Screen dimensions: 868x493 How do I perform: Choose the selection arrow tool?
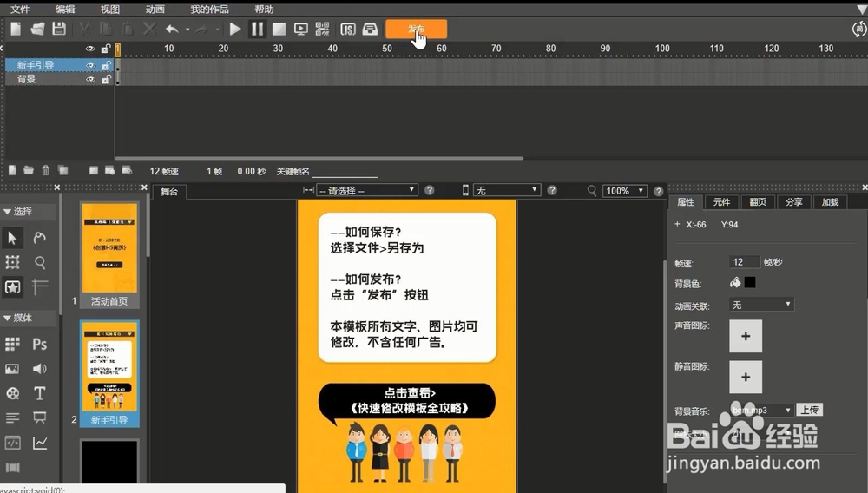point(12,238)
